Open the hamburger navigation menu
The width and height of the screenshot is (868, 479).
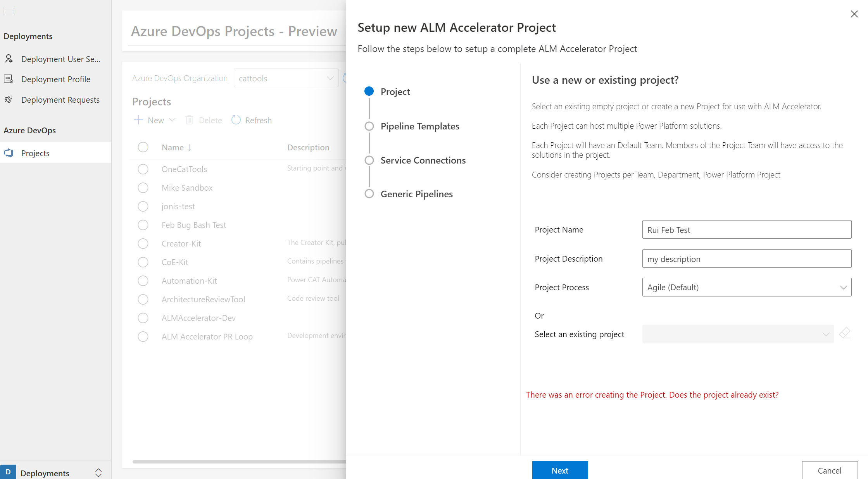click(8, 11)
